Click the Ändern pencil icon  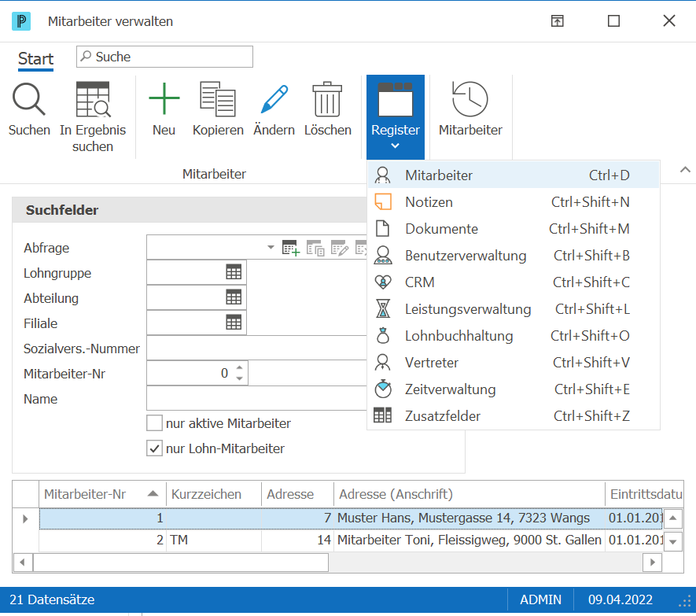tap(274, 98)
